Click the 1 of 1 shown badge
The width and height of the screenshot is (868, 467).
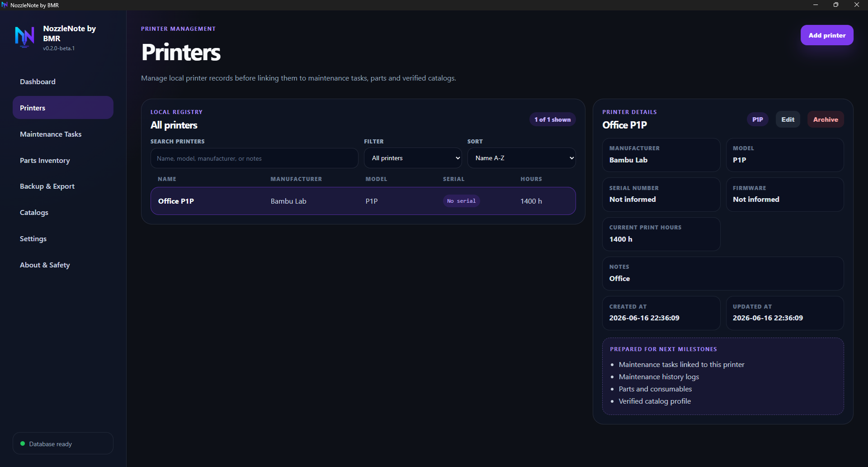(552, 119)
